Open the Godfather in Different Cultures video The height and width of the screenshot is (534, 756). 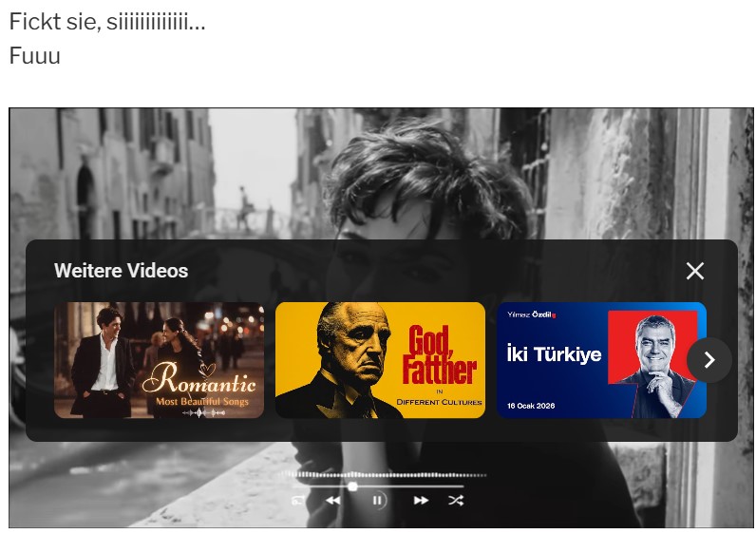pos(380,359)
